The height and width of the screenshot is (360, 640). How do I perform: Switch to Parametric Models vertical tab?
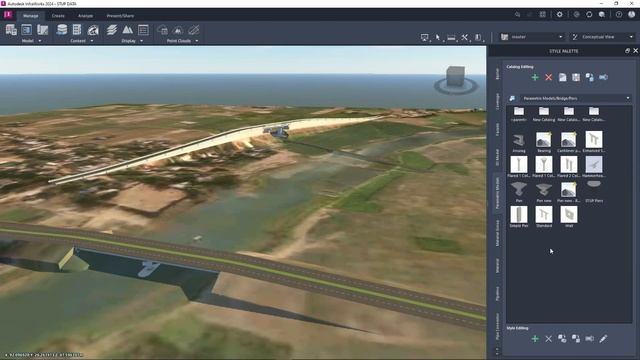(498, 193)
